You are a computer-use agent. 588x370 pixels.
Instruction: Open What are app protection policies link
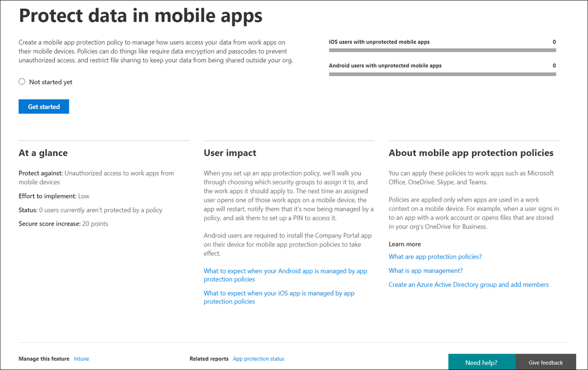click(x=435, y=257)
